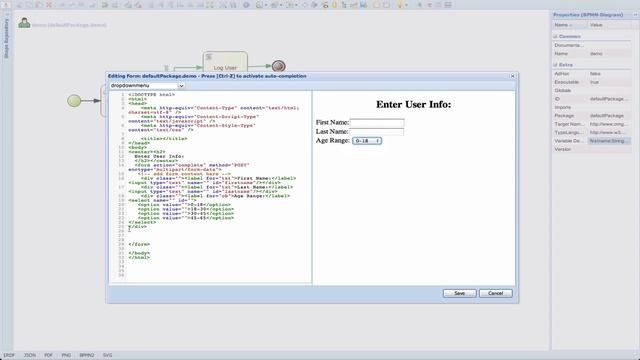
Task: Edit the Executable value 'true'
Action: [x=609, y=82]
